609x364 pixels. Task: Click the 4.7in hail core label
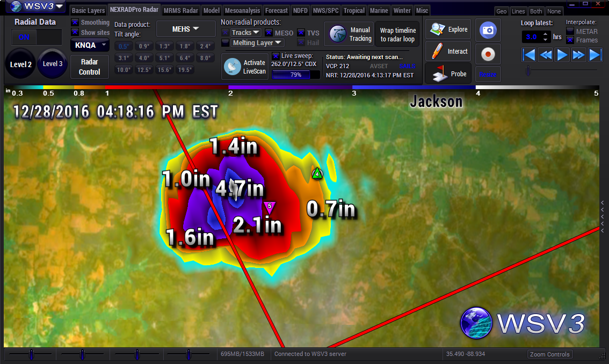240,189
